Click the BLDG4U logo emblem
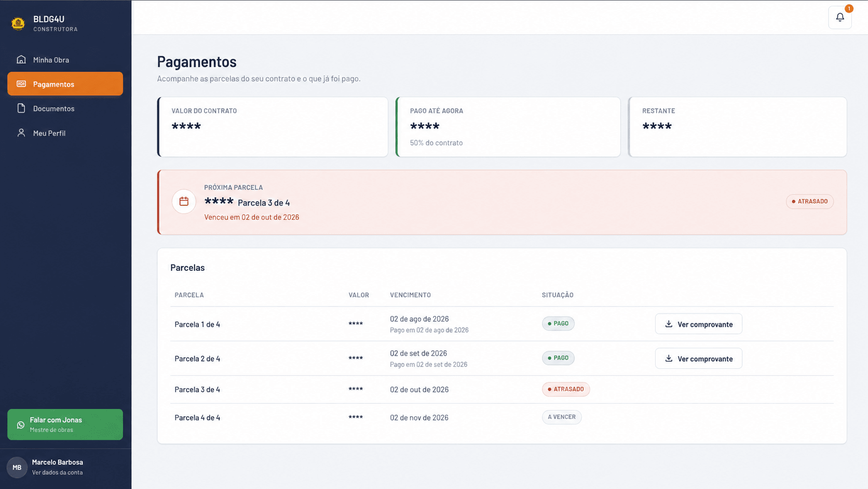The width and height of the screenshot is (868, 489). [x=18, y=23]
